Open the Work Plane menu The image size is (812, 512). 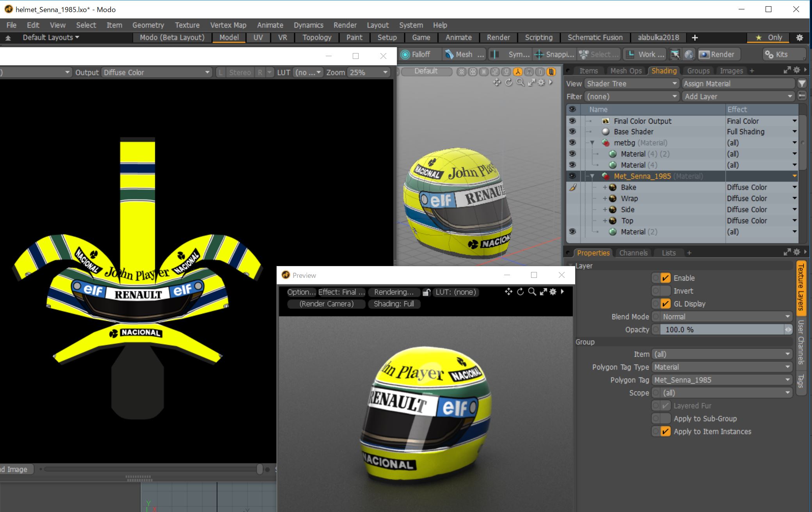point(645,55)
